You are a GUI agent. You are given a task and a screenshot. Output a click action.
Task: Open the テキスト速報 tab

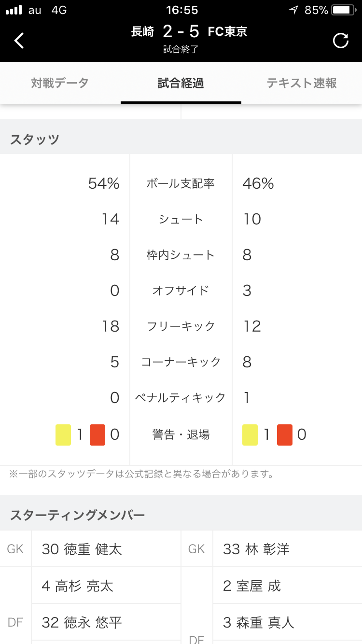click(302, 83)
